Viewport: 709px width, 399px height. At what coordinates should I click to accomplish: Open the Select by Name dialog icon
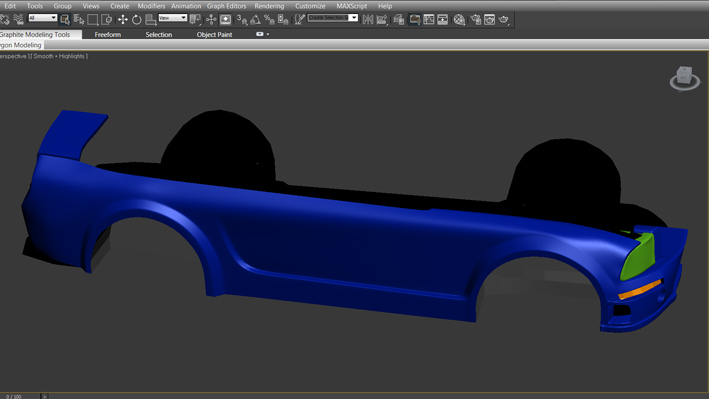pos(79,19)
